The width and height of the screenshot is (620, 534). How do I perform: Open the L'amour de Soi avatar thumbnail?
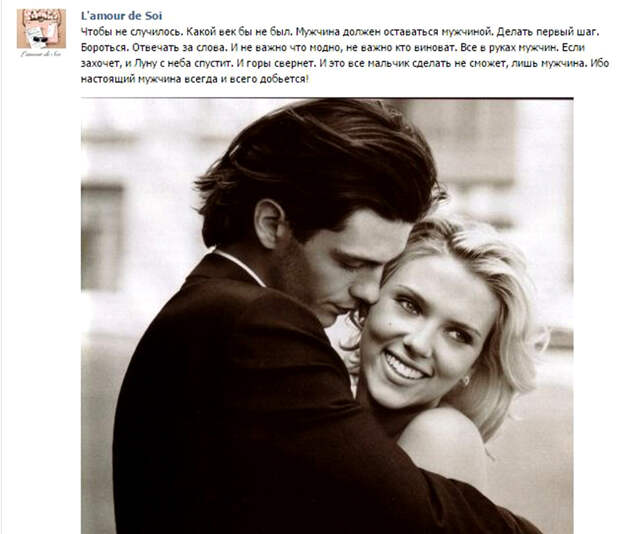tap(41, 29)
